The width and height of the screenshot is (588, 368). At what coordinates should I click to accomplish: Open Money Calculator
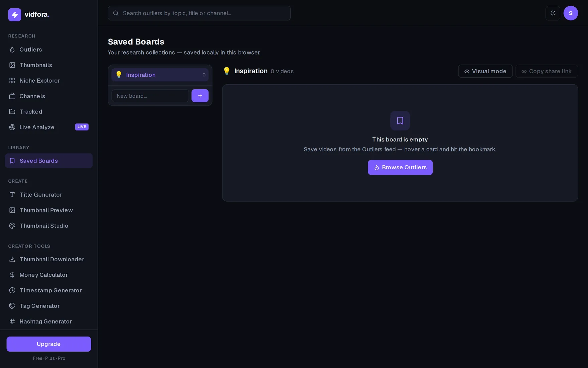[x=49, y=275]
